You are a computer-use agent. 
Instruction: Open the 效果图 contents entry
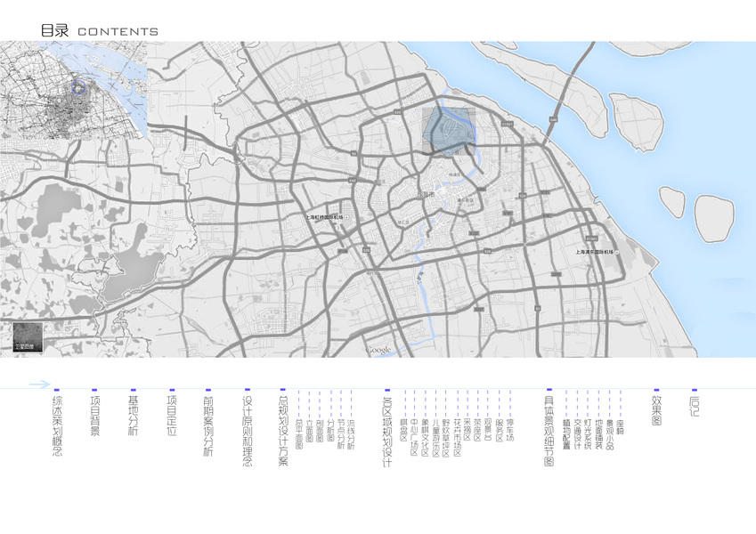tap(656, 410)
